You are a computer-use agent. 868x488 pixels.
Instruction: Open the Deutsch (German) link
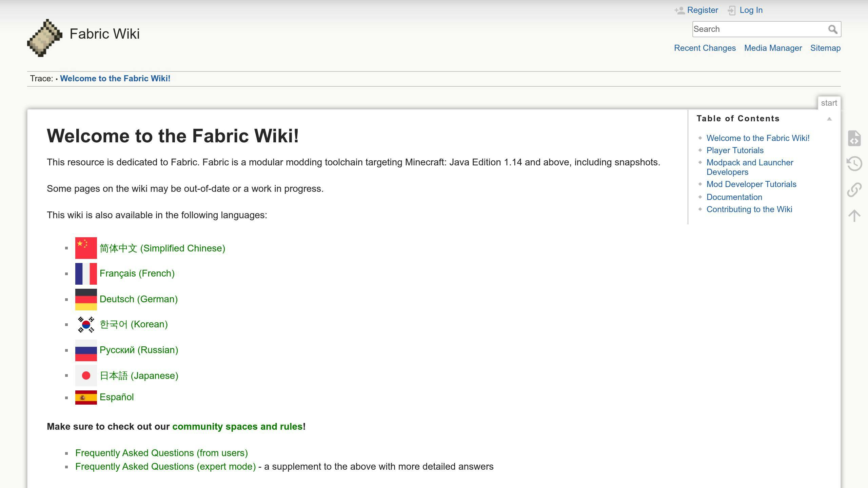[139, 299]
